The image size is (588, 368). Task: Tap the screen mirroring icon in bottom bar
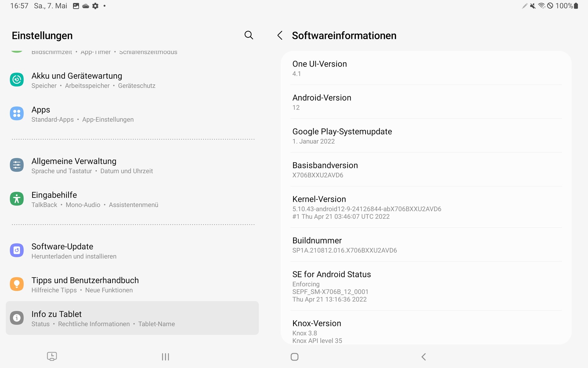coord(52,356)
